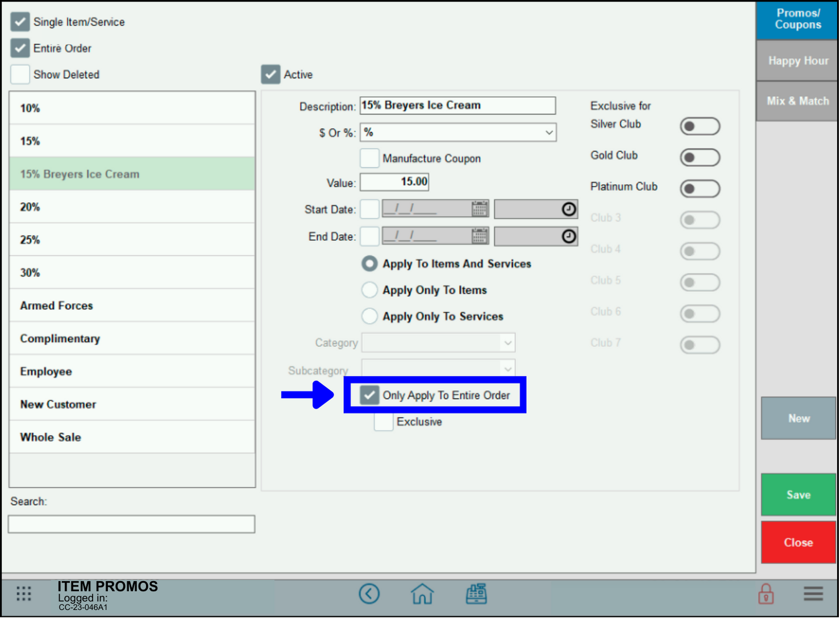
Task: Select Apply To Items And Services
Action: pos(369,264)
